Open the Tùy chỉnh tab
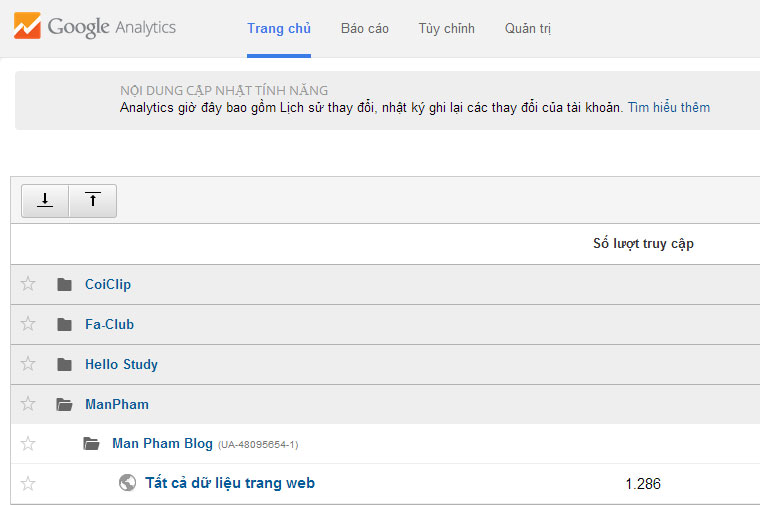760x505 pixels. click(446, 29)
